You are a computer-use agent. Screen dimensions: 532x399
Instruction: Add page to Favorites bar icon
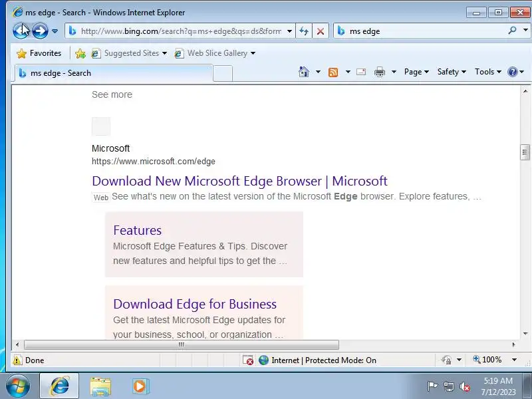click(80, 53)
